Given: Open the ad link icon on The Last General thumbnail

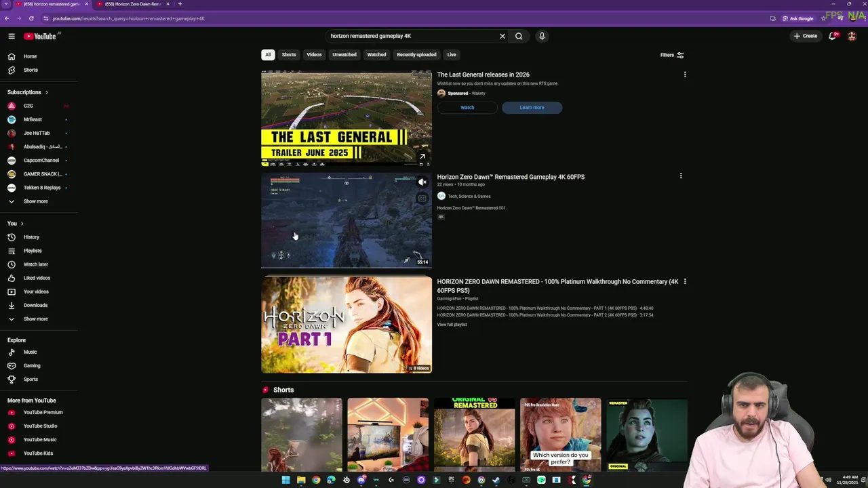Looking at the screenshot, I should [422, 157].
